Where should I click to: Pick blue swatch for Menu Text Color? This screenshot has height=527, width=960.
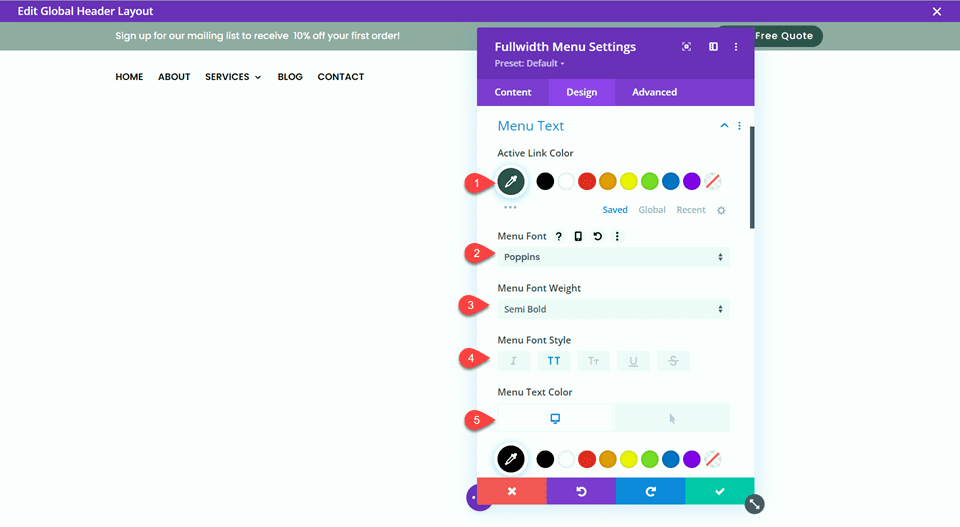tap(670, 459)
